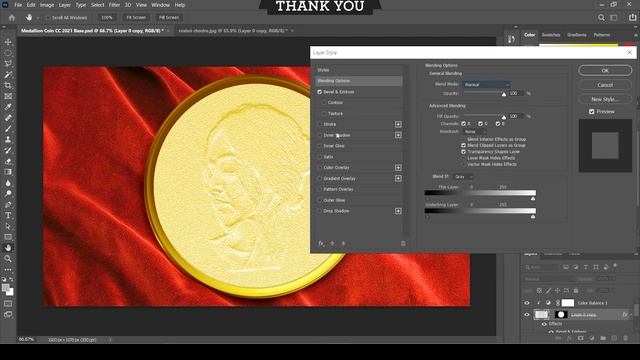Screen dimensions: 640x360
Task: Open the File menu
Action: (x=18, y=5)
